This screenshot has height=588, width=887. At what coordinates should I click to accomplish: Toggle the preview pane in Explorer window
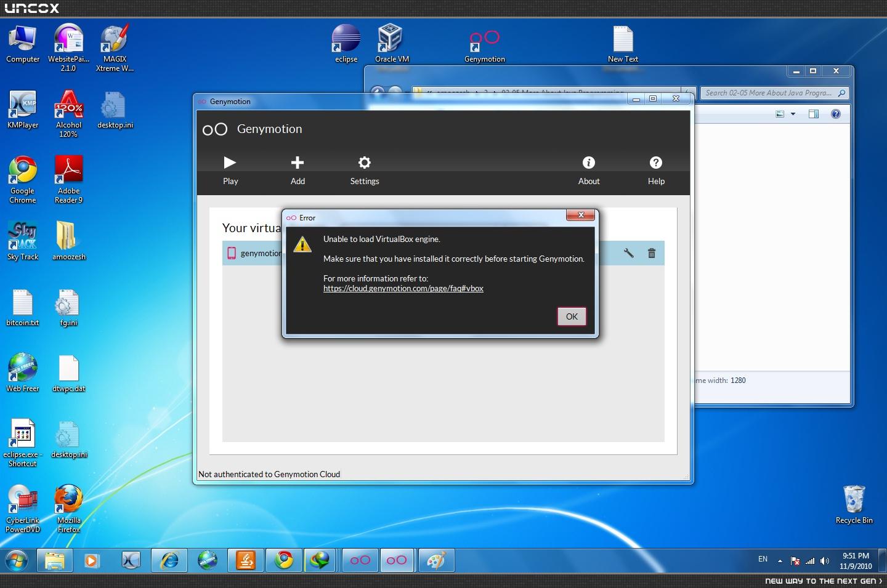[814, 114]
